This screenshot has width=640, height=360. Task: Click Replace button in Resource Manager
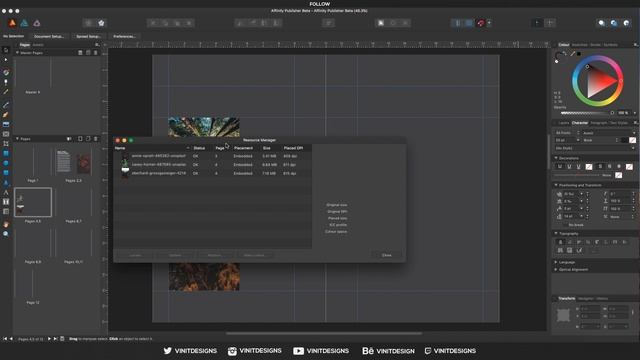pyautogui.click(x=214, y=255)
